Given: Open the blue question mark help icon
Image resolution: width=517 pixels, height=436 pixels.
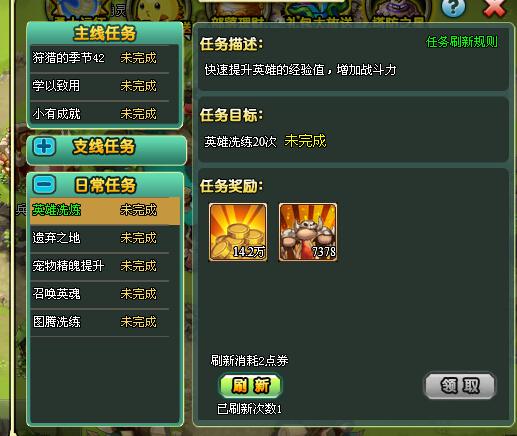Looking at the screenshot, I should pos(453,7).
